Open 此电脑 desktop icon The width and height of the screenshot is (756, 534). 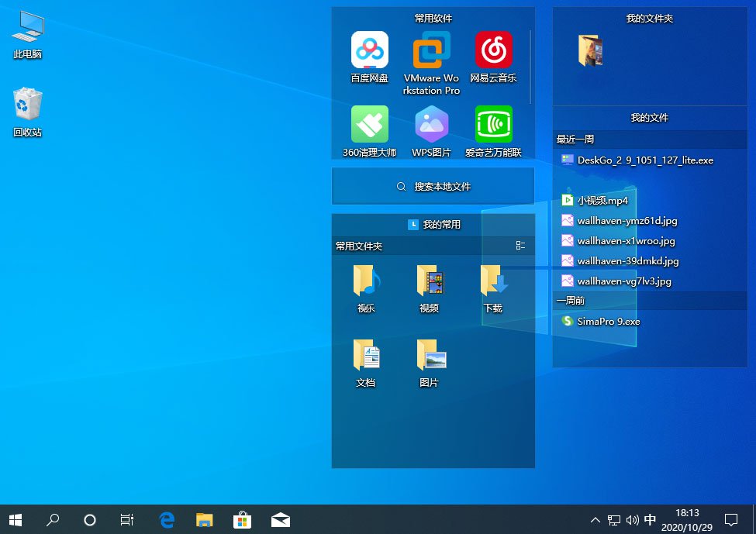[27, 35]
